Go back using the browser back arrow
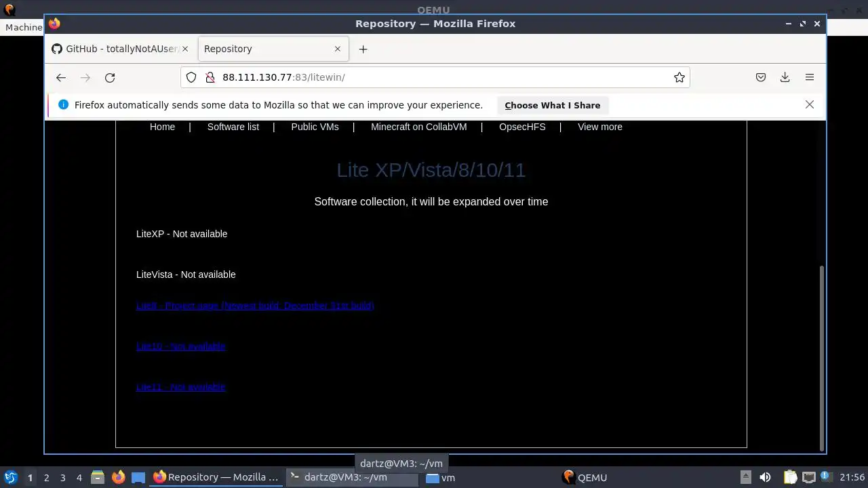 coord(61,77)
